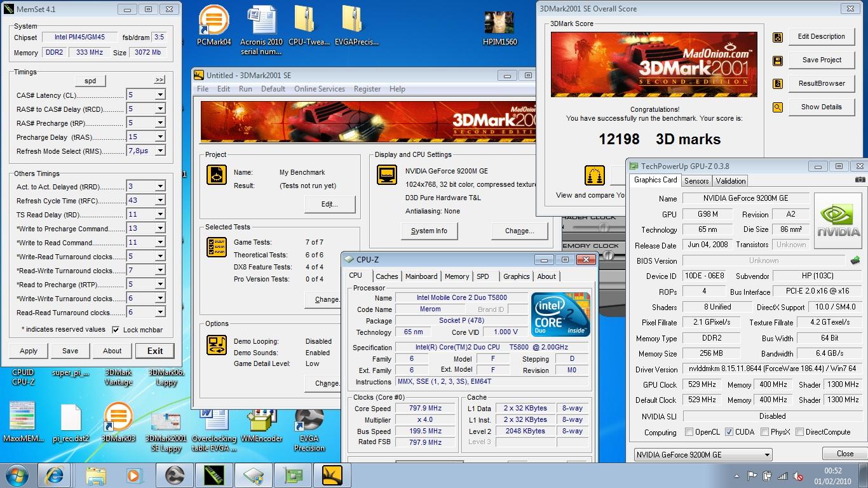The height and width of the screenshot is (488, 868).
Task: Open the Windows Start button
Action: 17,475
